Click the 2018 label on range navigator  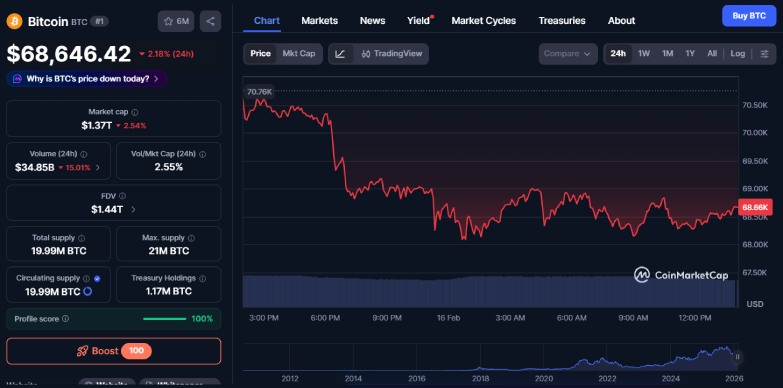[480, 378]
